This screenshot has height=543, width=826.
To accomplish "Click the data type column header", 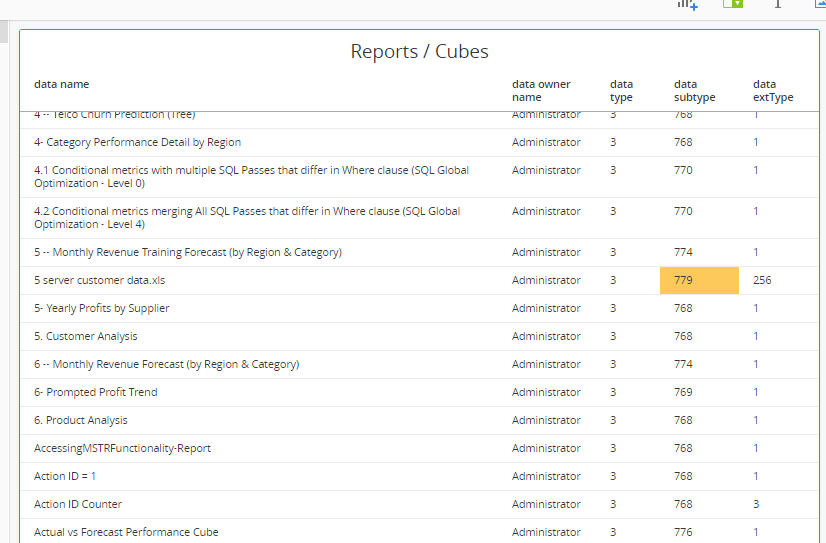I will 621,91.
